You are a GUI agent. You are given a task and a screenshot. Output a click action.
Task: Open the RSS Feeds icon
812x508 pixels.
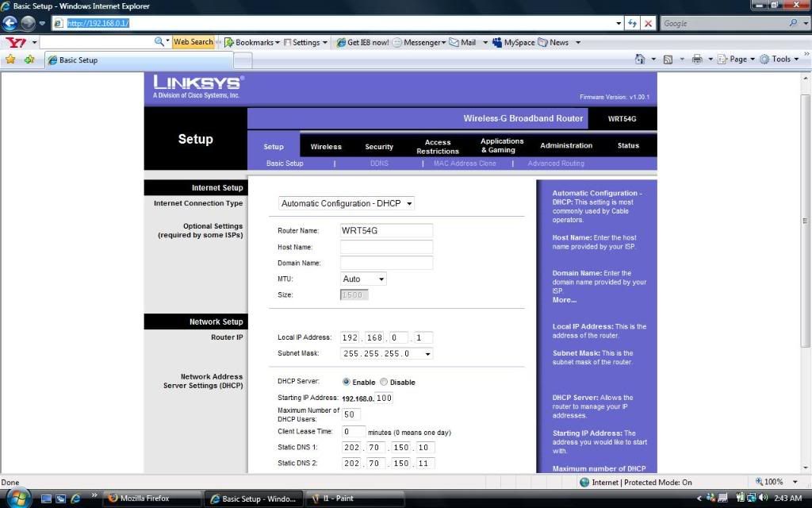(668, 60)
